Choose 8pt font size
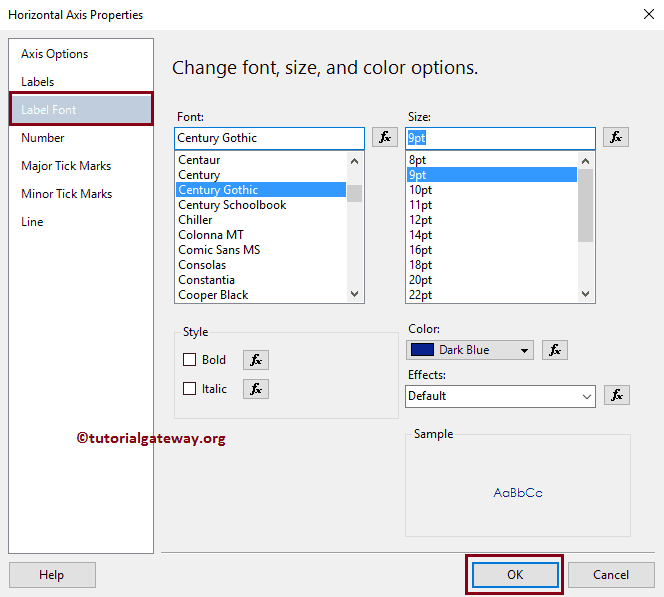The width and height of the screenshot is (664, 597). (x=492, y=160)
